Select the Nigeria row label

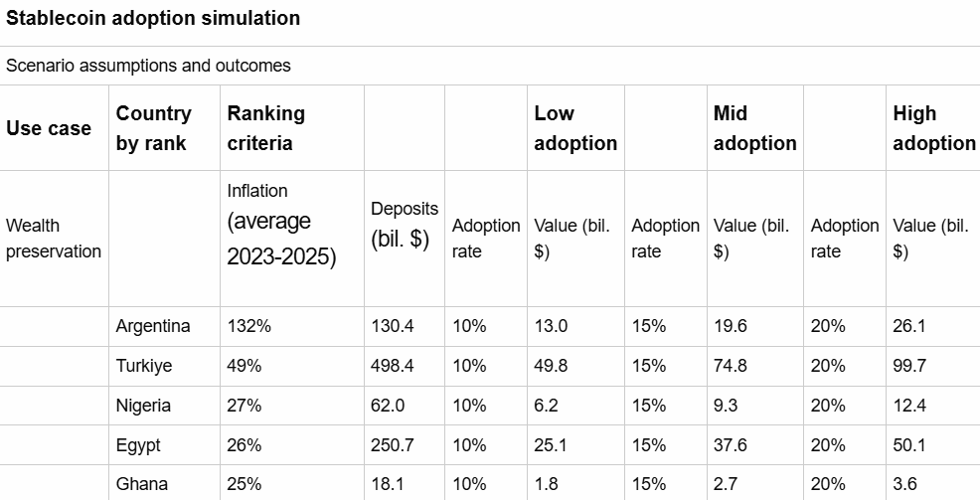pyautogui.click(x=143, y=406)
